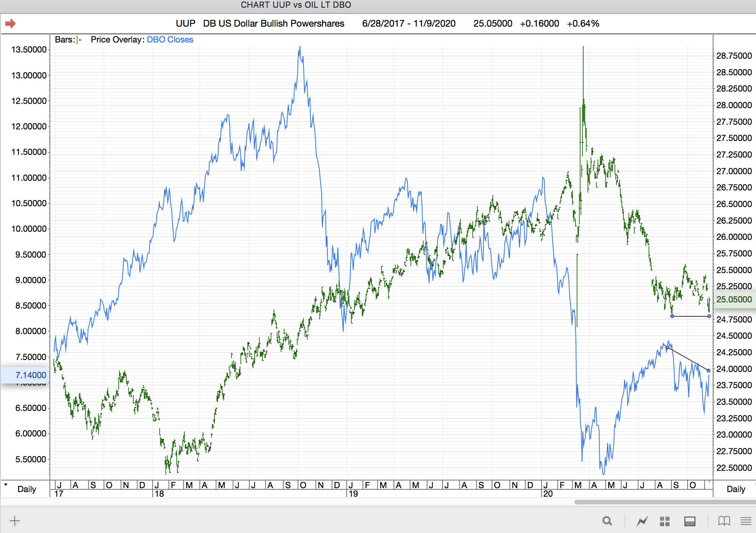
Task: Click the plus crosshair icon at bottom left
Action: (x=15, y=521)
